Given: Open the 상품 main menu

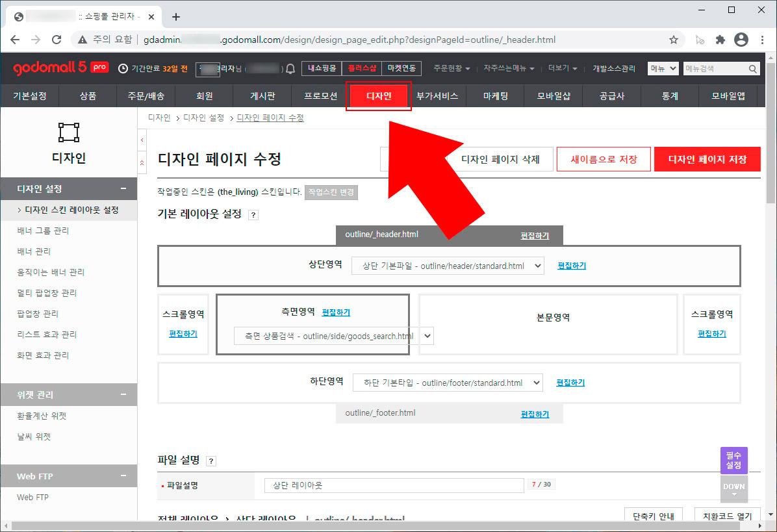Looking at the screenshot, I should click(x=88, y=96).
